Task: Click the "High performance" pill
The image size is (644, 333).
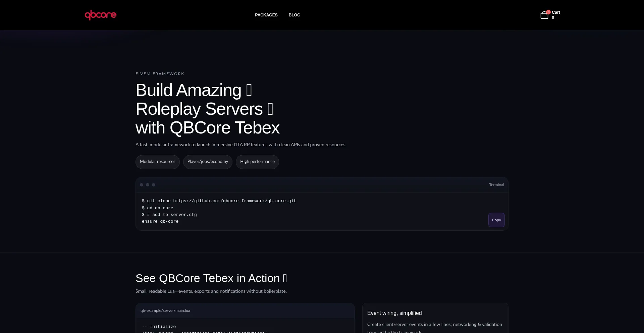Action: (257, 162)
